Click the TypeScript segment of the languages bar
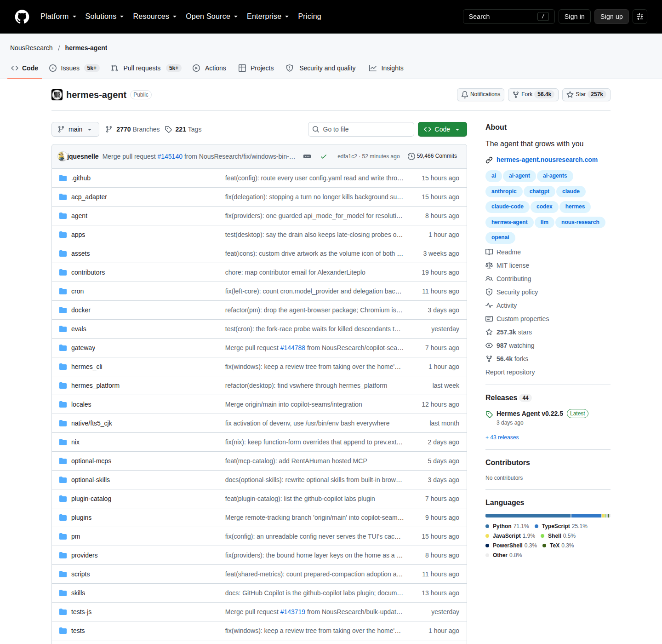 pyautogui.click(x=586, y=516)
